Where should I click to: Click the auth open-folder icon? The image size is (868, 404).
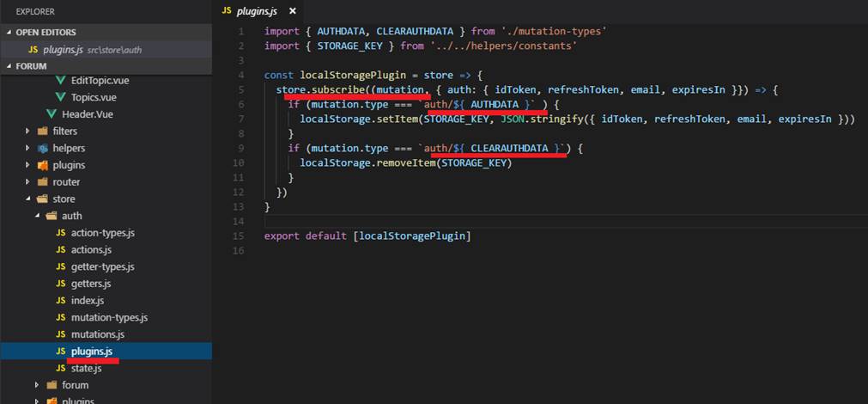[52, 216]
